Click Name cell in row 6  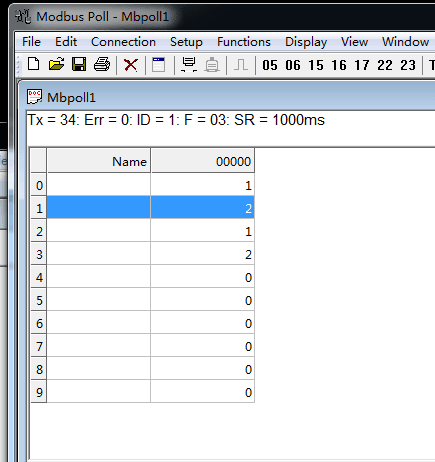pos(99,323)
